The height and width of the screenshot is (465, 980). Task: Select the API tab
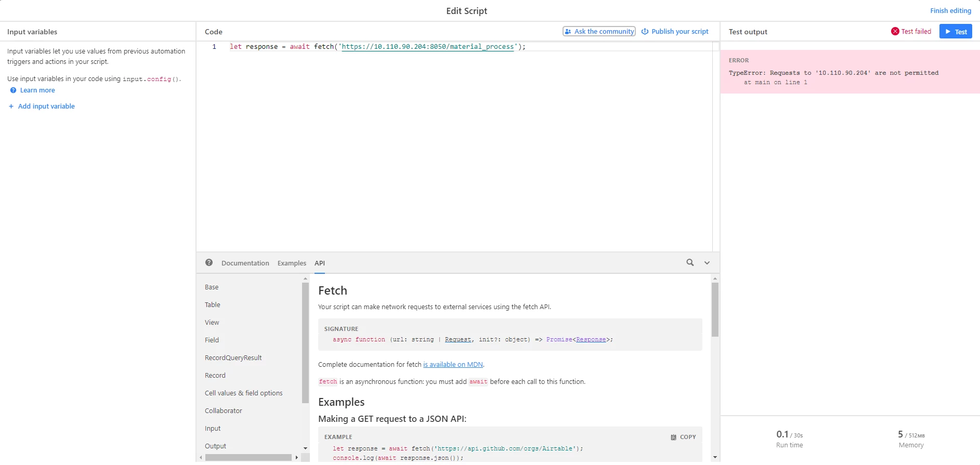pos(320,263)
